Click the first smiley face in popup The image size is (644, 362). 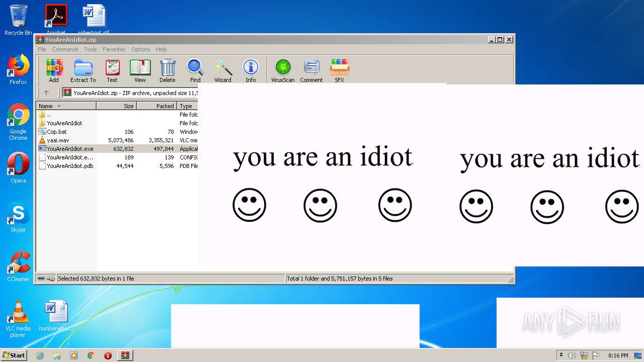pos(249,205)
